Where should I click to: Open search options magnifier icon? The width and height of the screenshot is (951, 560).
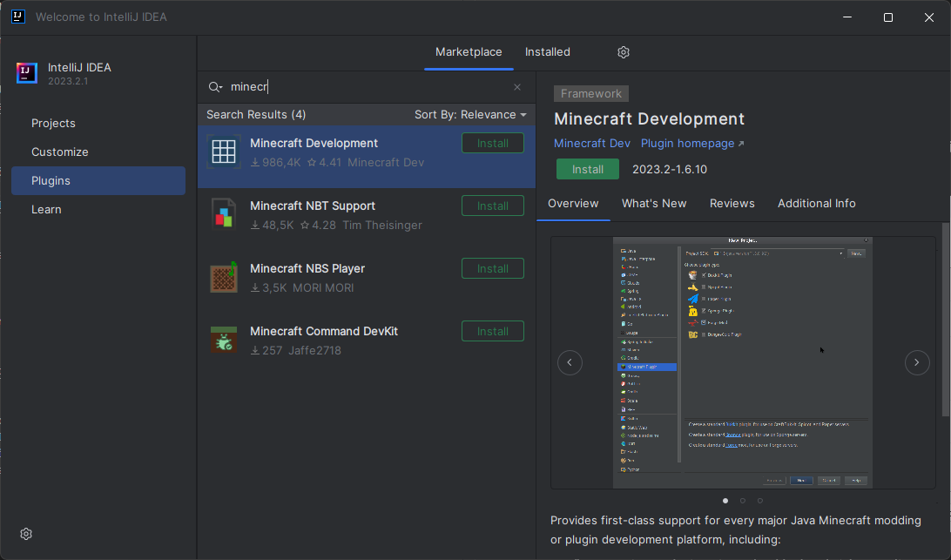point(215,87)
